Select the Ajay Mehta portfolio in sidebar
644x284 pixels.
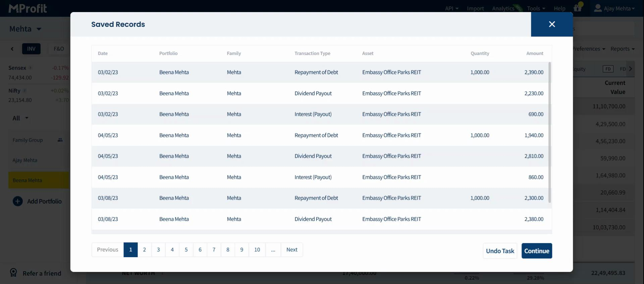[x=38, y=160]
